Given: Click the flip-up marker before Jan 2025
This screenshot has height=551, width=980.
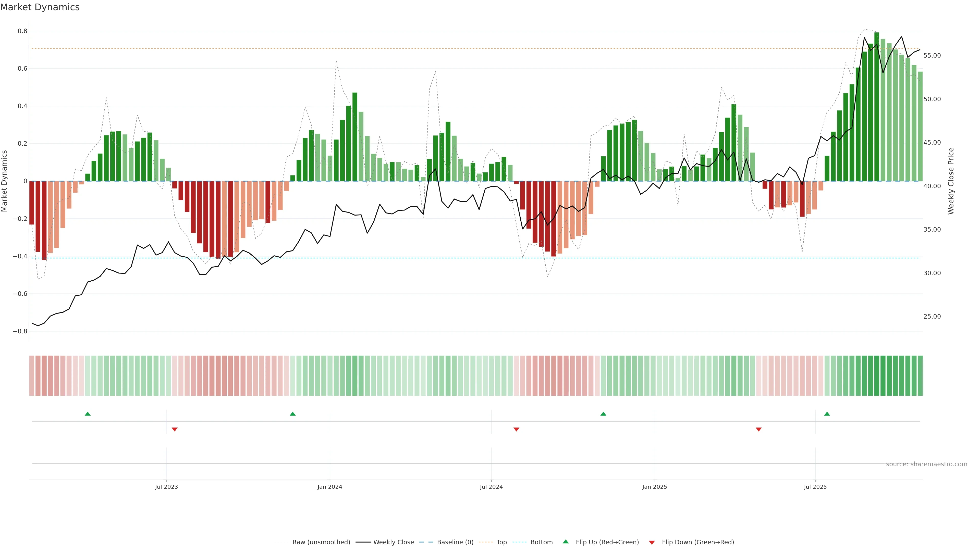Looking at the screenshot, I should tap(603, 414).
